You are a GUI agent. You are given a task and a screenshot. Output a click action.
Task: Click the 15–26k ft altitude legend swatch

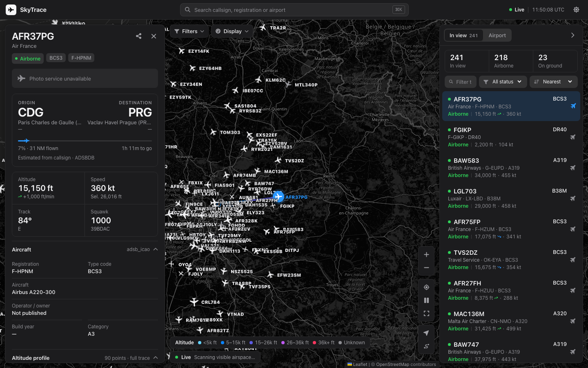point(251,343)
